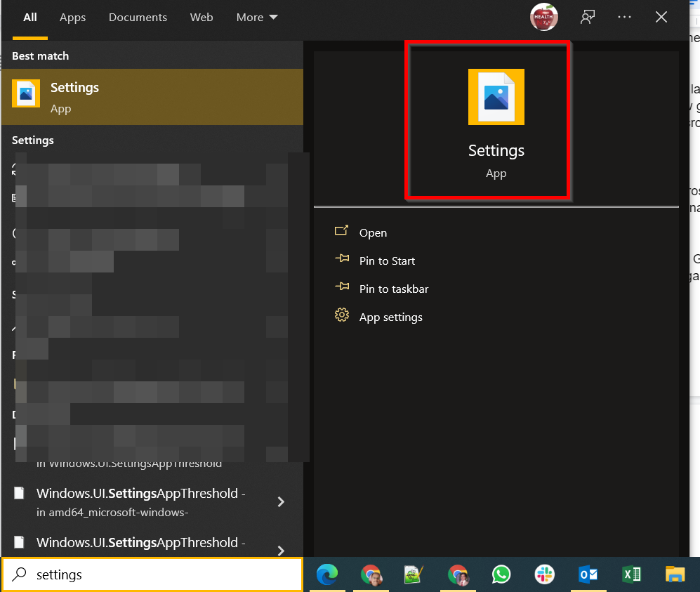Switch to the Apps tab

pos(73,18)
